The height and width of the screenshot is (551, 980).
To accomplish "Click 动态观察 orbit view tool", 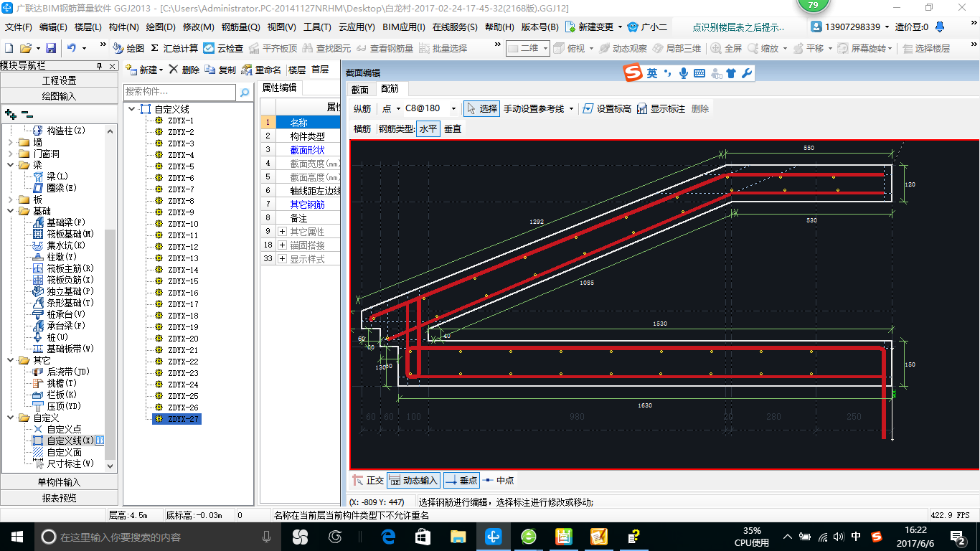I will (623, 48).
